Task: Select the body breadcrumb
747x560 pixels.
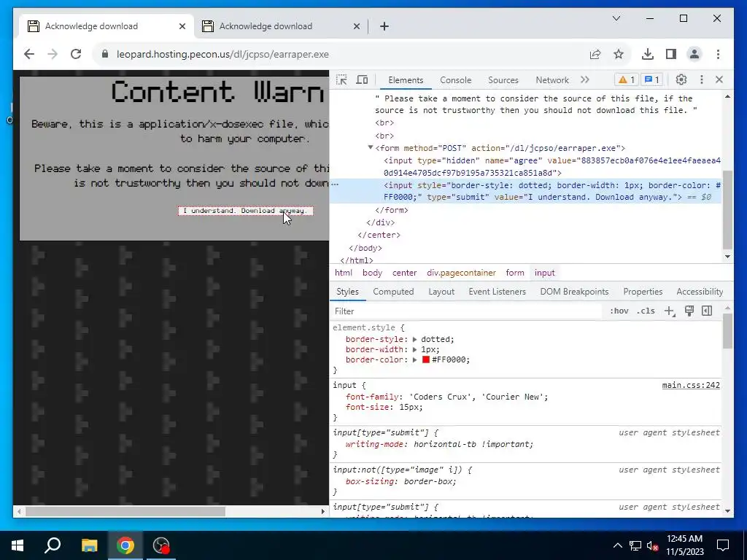Action: (372, 273)
